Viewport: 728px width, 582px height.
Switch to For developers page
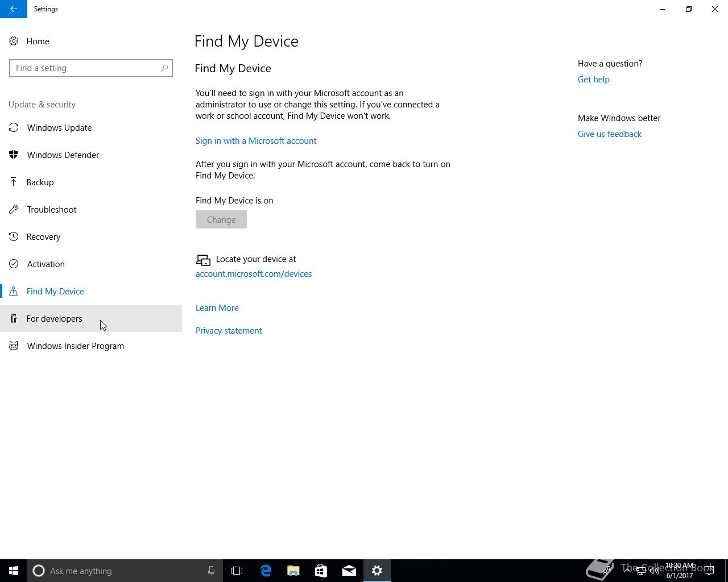click(x=91, y=318)
